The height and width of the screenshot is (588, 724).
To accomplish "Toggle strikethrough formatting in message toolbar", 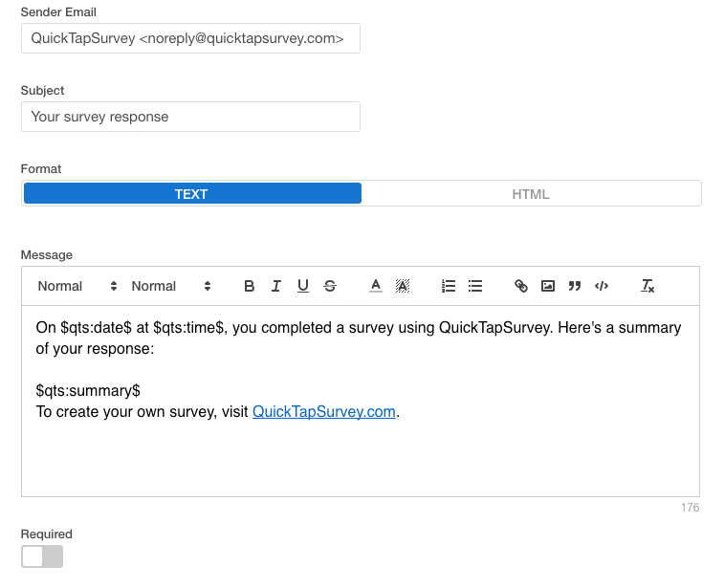I will pos(330,286).
